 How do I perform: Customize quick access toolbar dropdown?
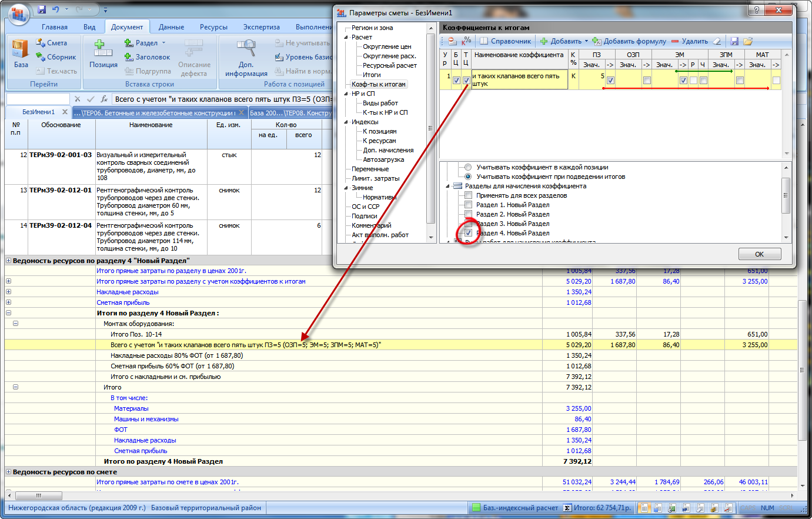click(105, 10)
